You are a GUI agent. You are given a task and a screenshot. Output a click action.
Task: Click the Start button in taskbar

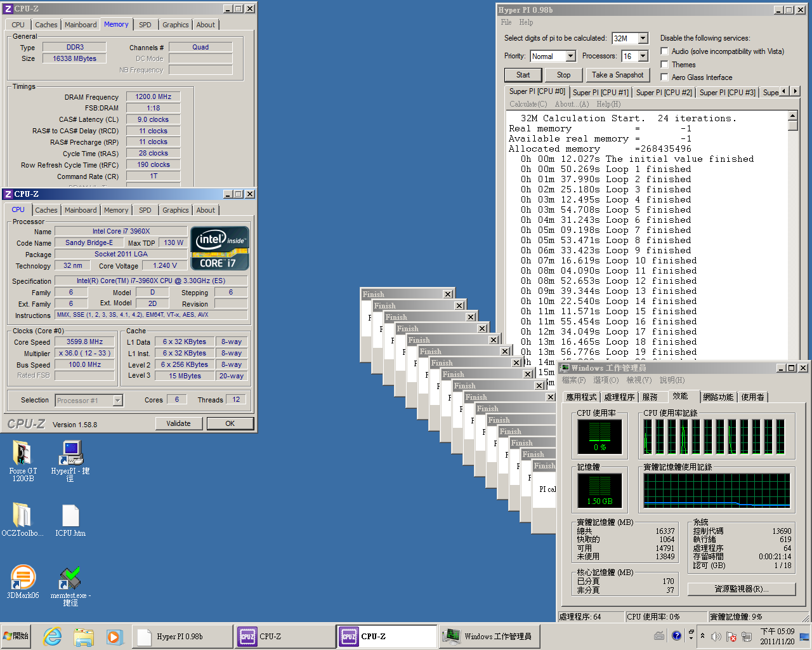pyautogui.click(x=16, y=636)
